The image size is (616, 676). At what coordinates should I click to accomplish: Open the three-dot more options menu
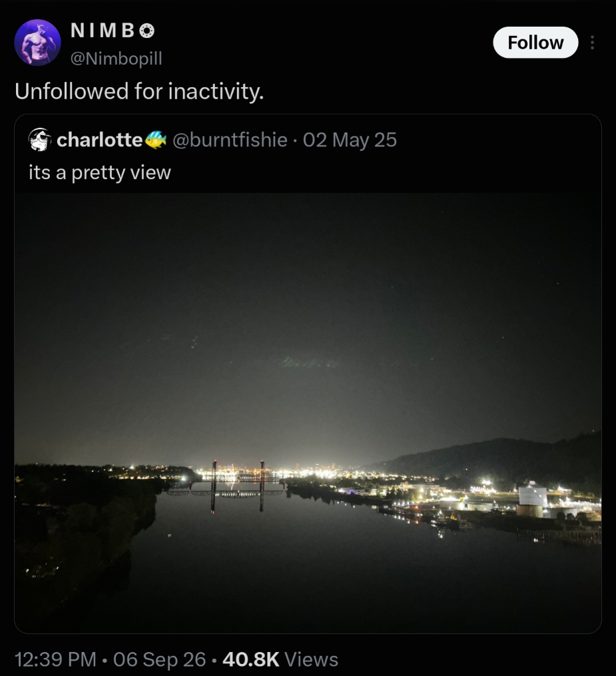tap(592, 42)
